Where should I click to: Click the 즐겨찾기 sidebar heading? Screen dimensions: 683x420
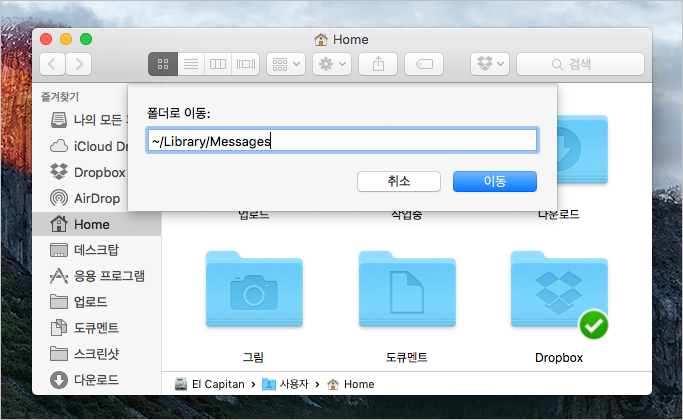tap(60, 97)
